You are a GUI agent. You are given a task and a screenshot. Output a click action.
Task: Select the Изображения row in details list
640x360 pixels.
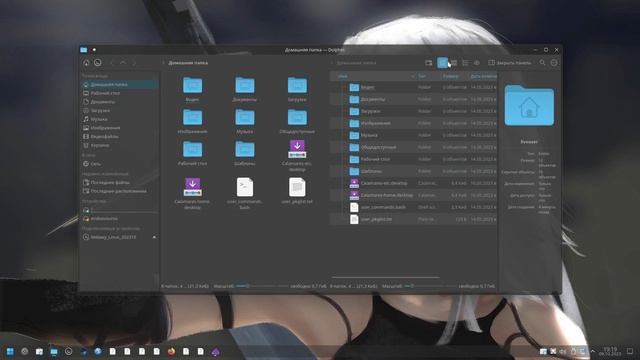point(413,123)
